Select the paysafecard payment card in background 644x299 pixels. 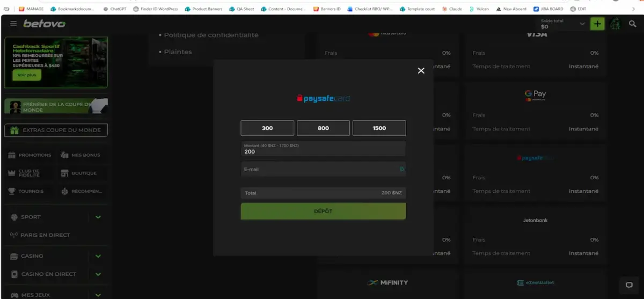click(535, 174)
